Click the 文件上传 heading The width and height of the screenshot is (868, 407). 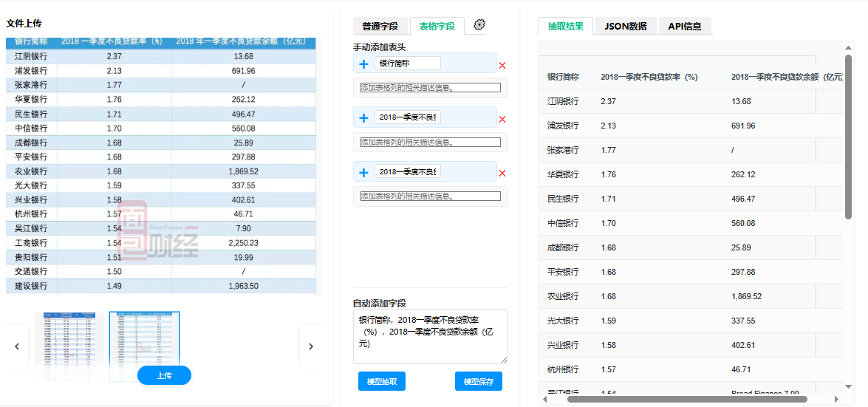pyautogui.click(x=24, y=23)
